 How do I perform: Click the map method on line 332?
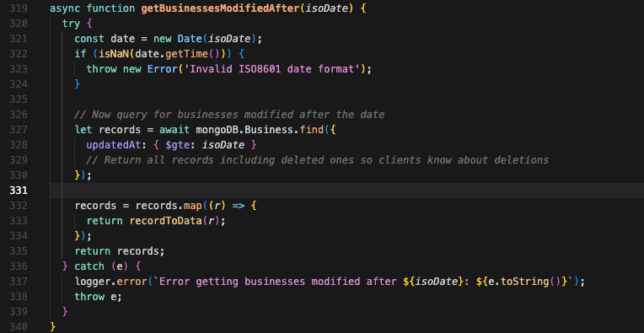tap(193, 206)
